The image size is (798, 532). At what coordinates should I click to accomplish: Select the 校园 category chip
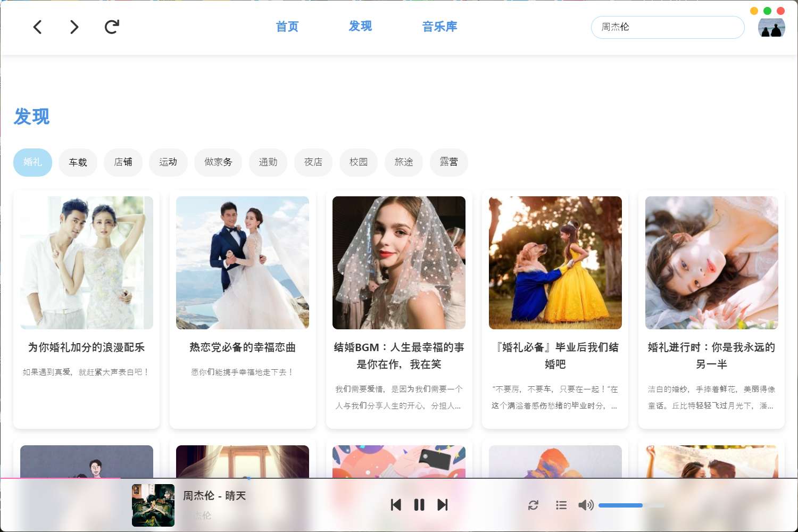click(x=359, y=162)
